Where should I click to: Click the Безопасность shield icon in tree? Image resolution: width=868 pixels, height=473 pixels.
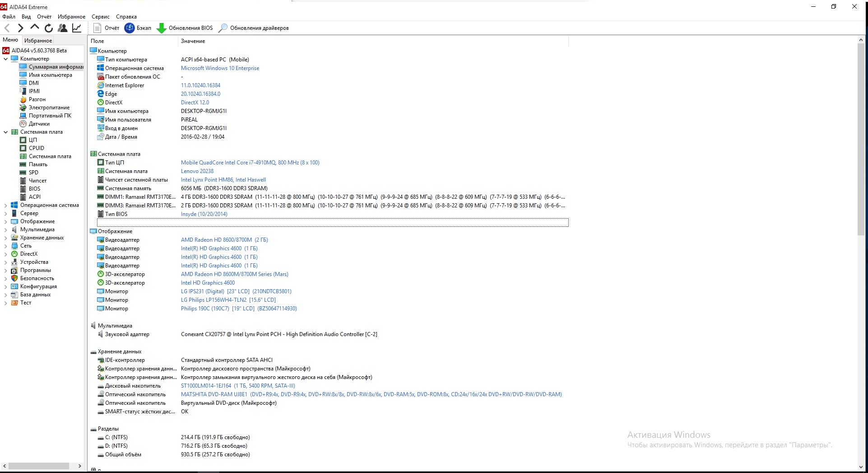pos(14,278)
